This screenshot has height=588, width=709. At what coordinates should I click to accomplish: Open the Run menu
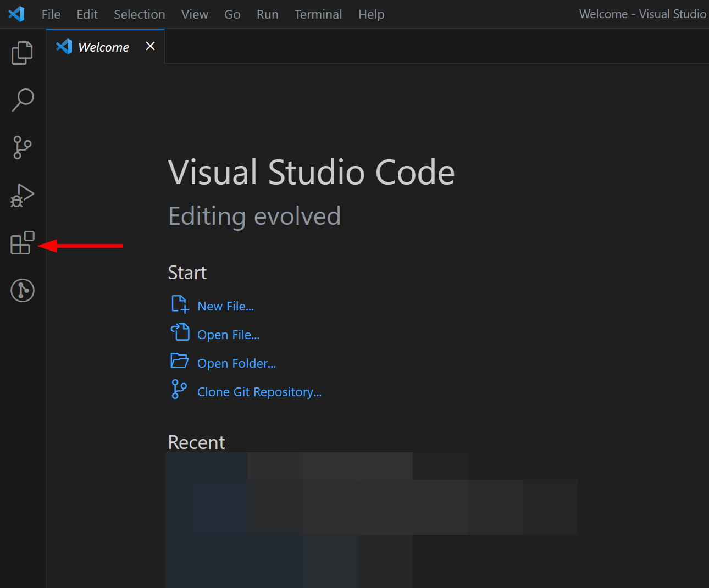click(268, 14)
